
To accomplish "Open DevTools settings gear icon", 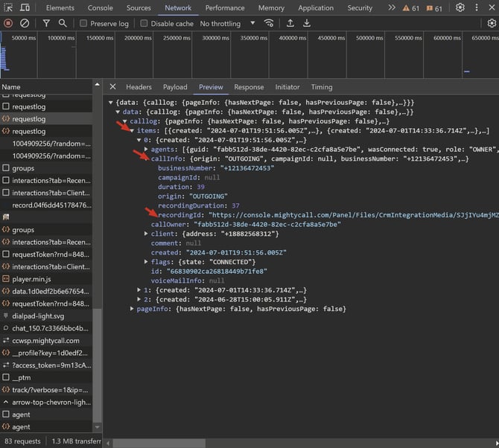I will 460,7.
